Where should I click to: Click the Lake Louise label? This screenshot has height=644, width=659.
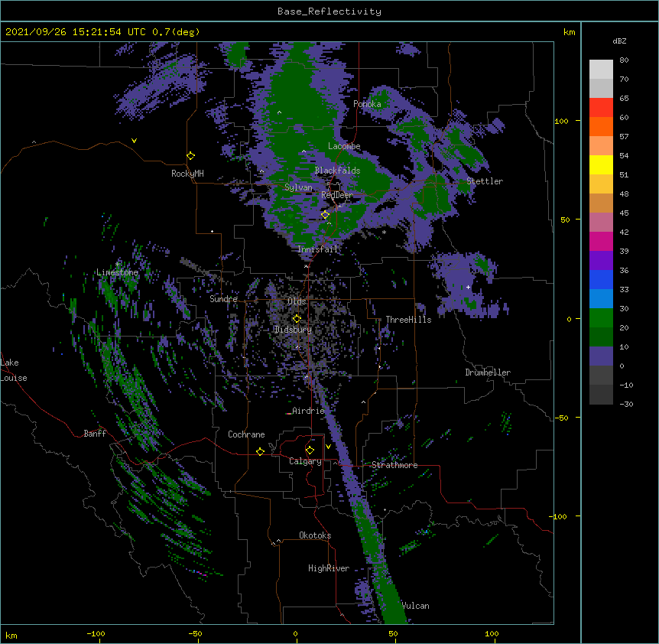point(14,370)
